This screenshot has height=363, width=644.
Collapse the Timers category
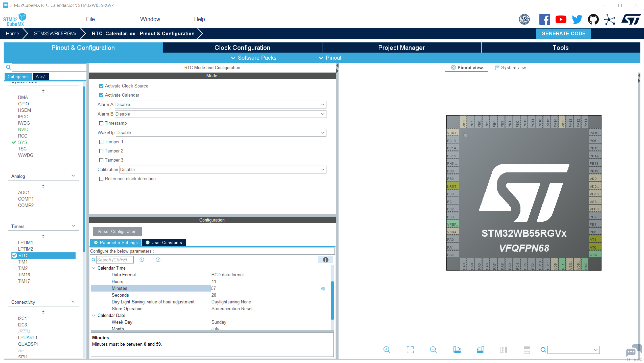click(x=73, y=226)
